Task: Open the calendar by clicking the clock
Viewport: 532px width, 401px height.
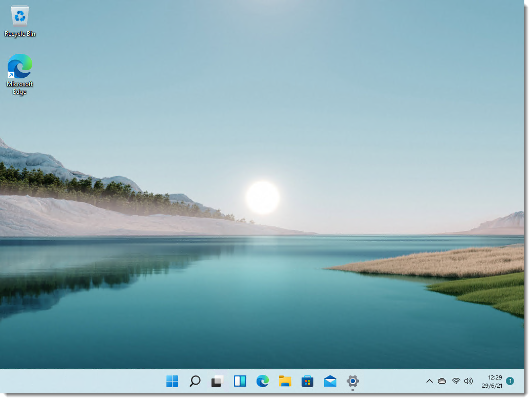Action: [489, 381]
